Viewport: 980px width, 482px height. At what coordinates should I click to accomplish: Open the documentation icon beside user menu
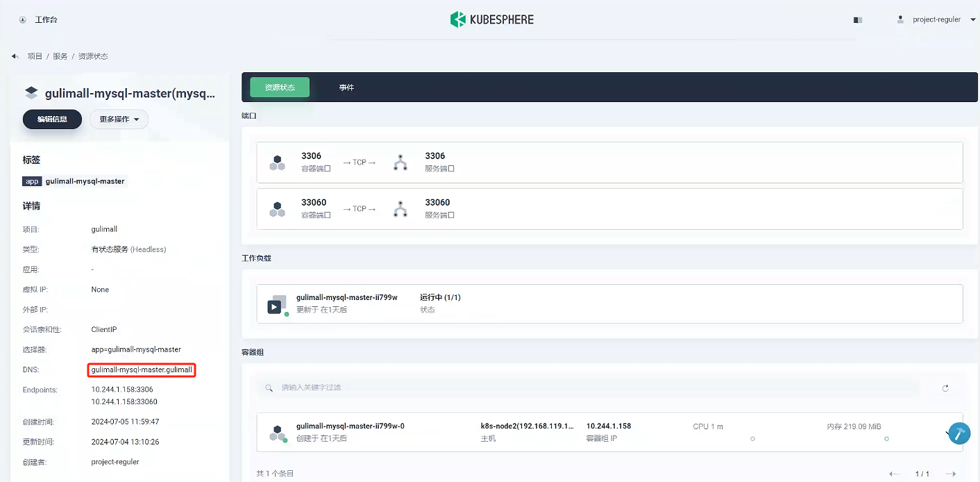click(x=858, y=20)
